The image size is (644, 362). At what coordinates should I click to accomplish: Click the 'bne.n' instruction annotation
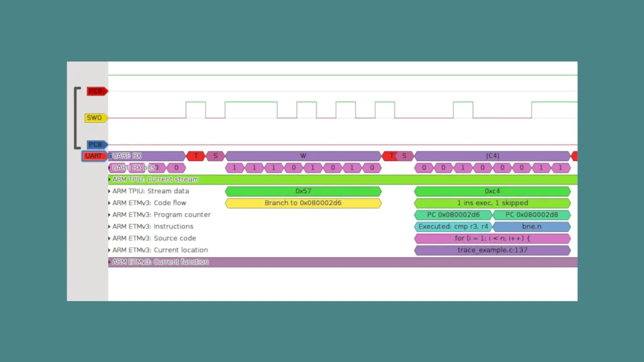532,227
